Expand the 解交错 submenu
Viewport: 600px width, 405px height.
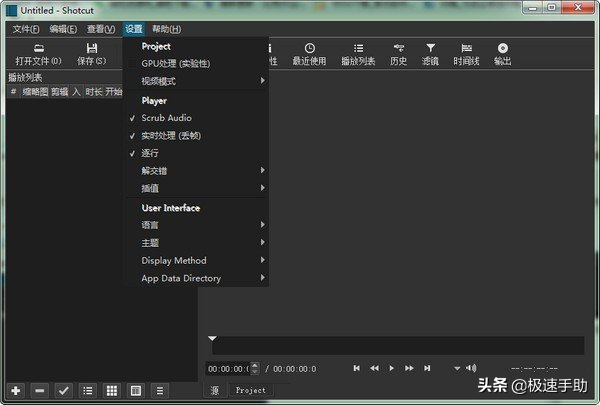click(x=197, y=171)
